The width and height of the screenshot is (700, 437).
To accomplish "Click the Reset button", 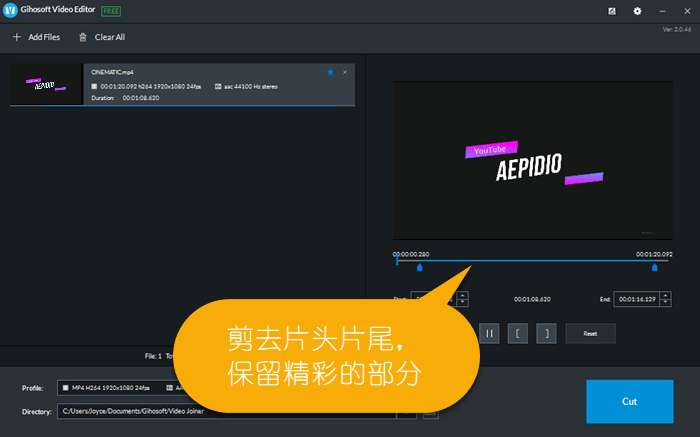I will (x=590, y=333).
